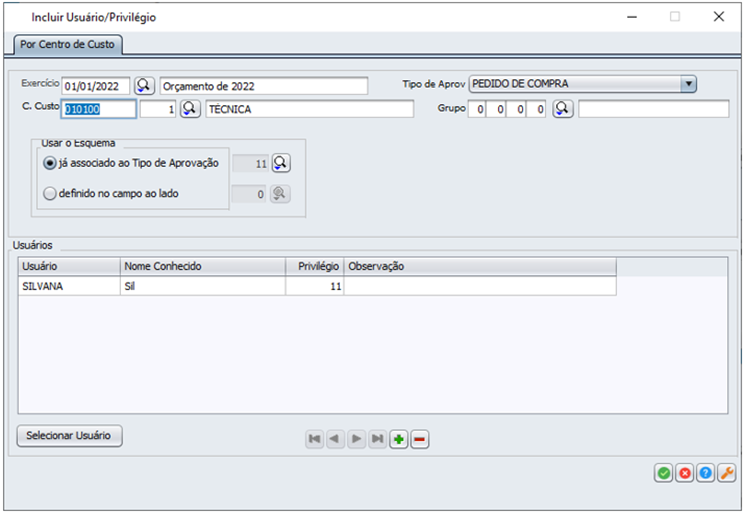Click the Observação cell for SILVANA
This screenshot has height=513, width=744.
(479, 286)
